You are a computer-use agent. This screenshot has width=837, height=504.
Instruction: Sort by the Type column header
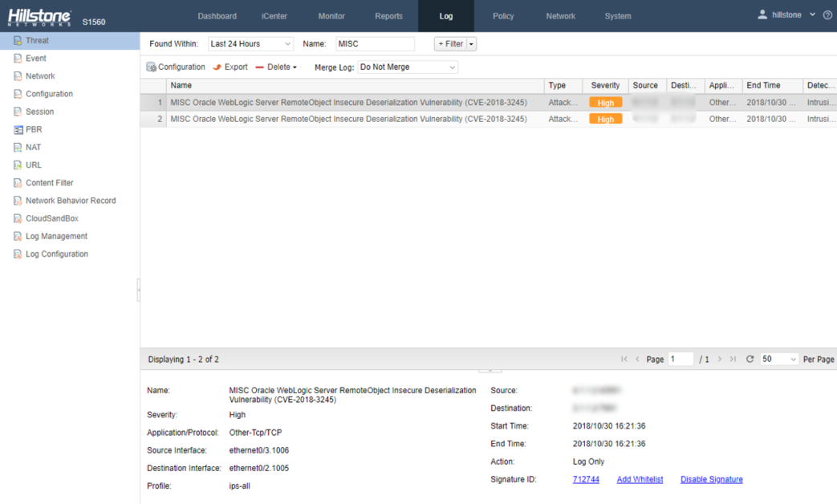pos(563,85)
